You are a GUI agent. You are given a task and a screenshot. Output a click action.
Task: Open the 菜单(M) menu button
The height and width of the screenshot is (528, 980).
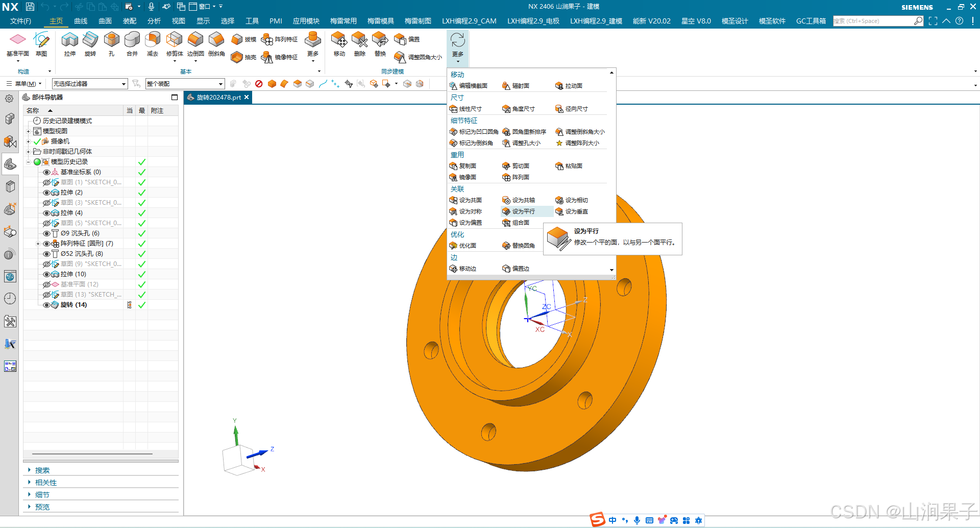tap(24, 84)
